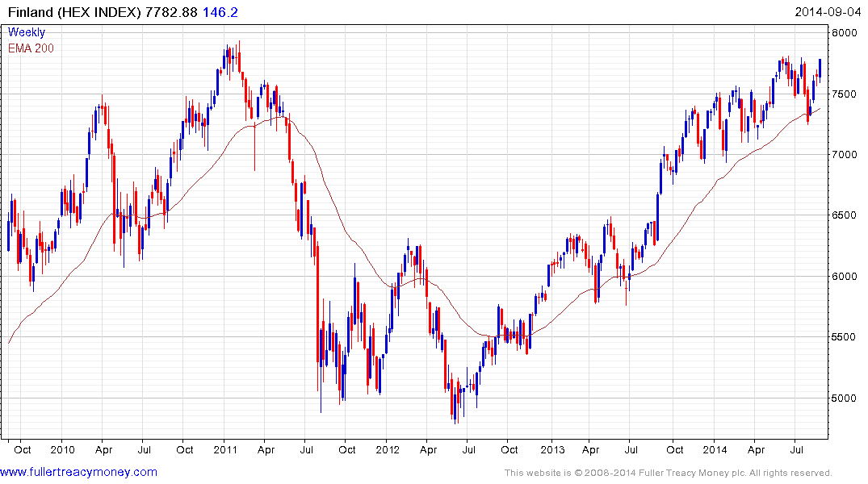Screen dimensions: 868x484
Task: Click the 5500 price axis label
Action: [845, 337]
